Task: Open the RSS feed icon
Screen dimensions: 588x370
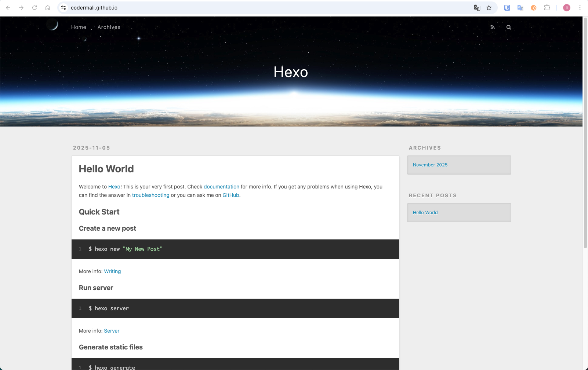Action: (x=493, y=27)
